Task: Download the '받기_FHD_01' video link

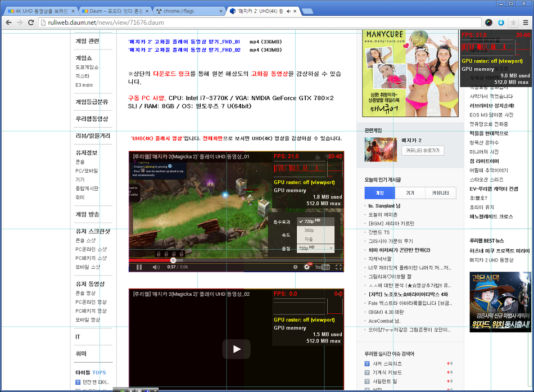Action: coord(184,42)
